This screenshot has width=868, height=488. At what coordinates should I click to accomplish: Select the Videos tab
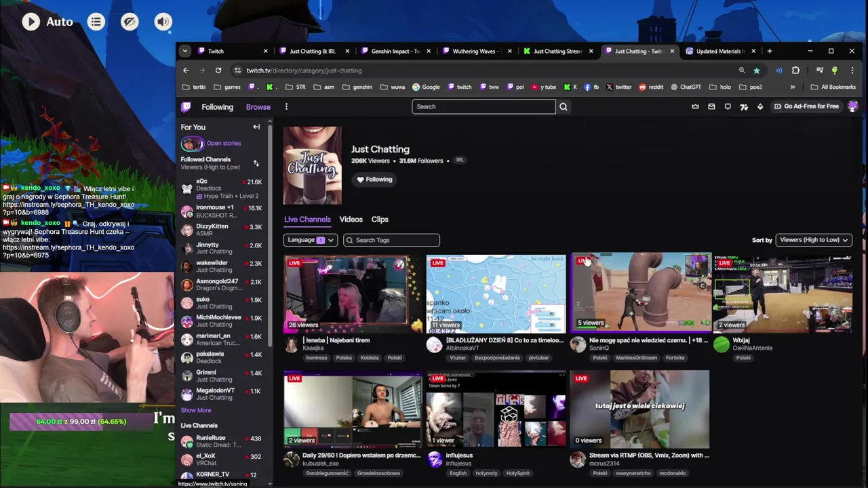351,220
